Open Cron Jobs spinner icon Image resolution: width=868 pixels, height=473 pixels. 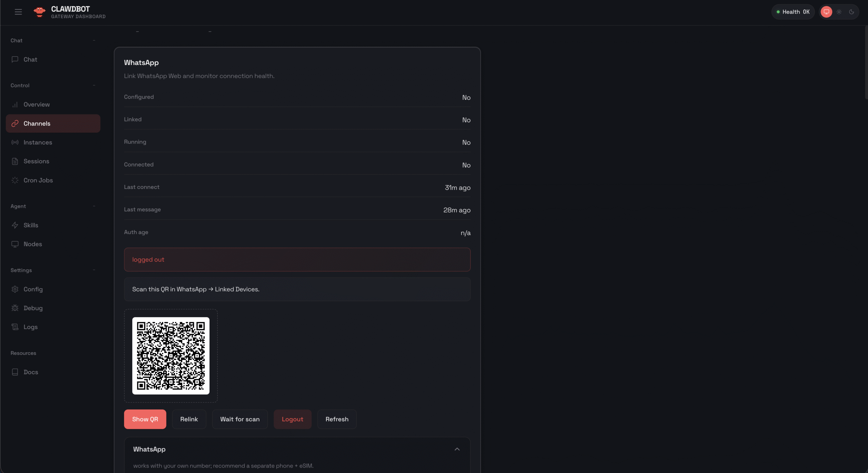pyautogui.click(x=15, y=180)
